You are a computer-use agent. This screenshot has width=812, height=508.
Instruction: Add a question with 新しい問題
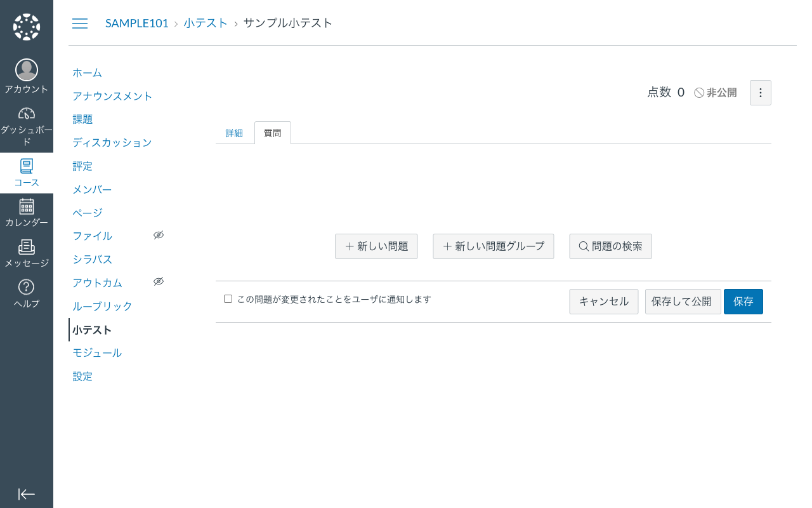376,246
